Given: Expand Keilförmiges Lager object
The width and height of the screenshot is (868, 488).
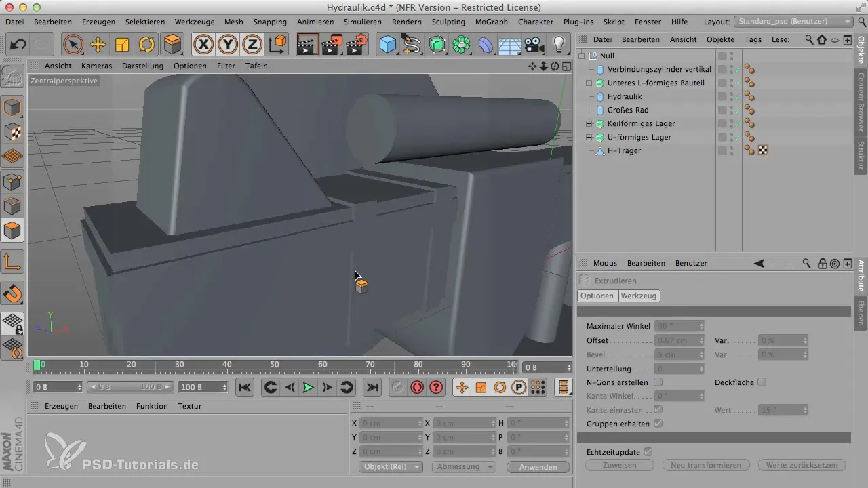Looking at the screenshot, I should (x=589, y=123).
